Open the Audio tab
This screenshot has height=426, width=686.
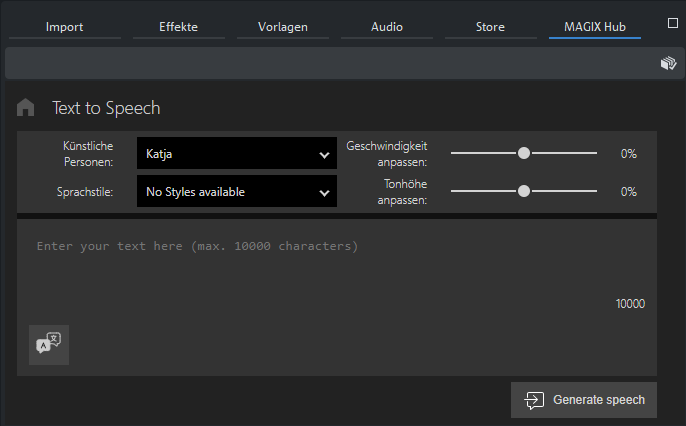click(387, 27)
